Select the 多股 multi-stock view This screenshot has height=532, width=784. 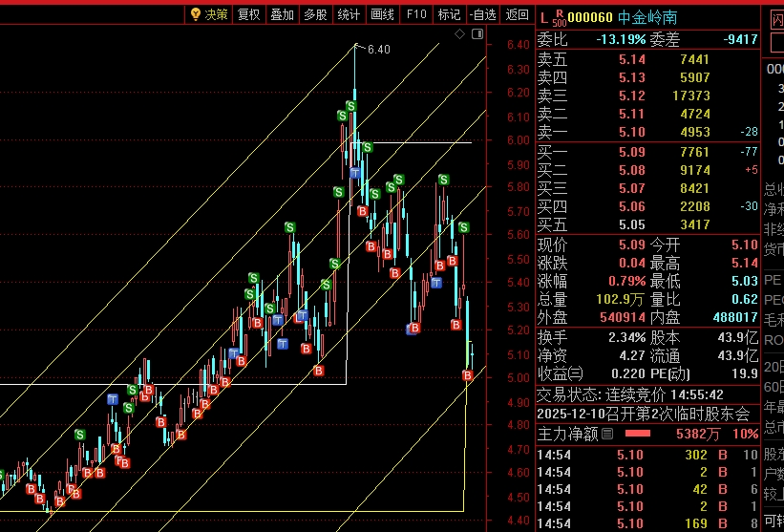tap(315, 14)
